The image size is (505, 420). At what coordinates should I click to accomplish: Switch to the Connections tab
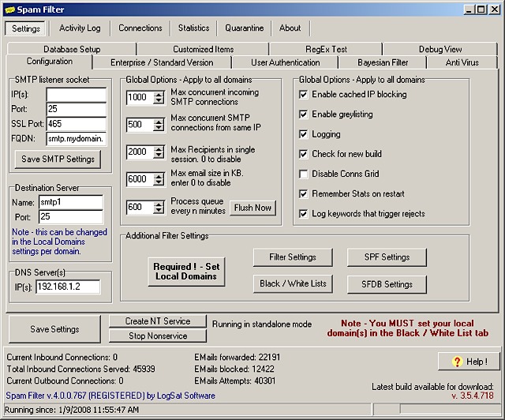click(x=140, y=28)
